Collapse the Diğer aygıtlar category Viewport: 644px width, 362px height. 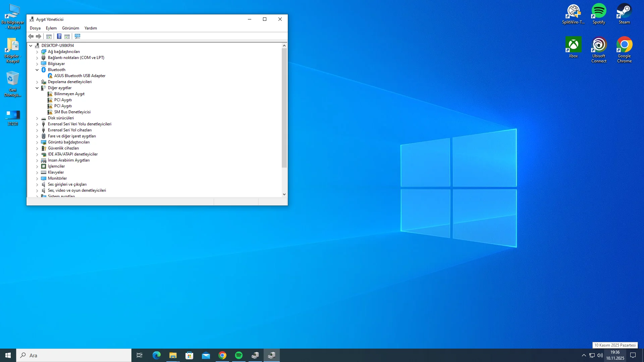pyautogui.click(x=37, y=88)
